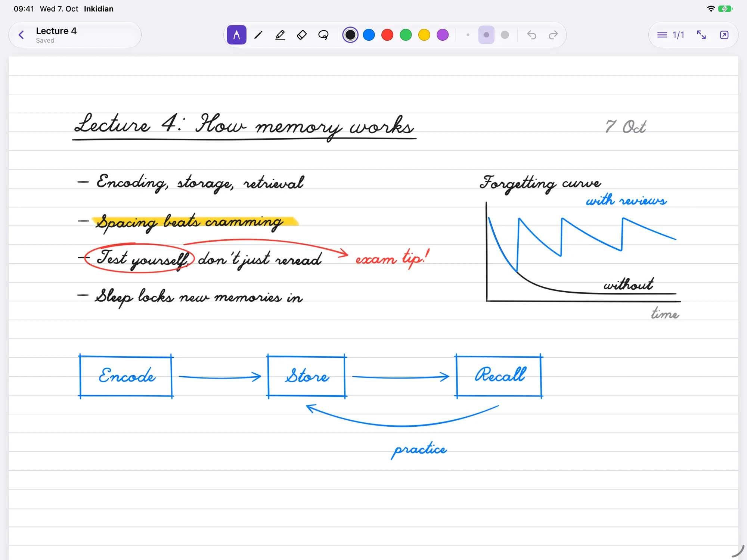This screenshot has height=560, width=747.
Task: Tap the 'Sleep locks new memories in' line
Action: tap(198, 297)
